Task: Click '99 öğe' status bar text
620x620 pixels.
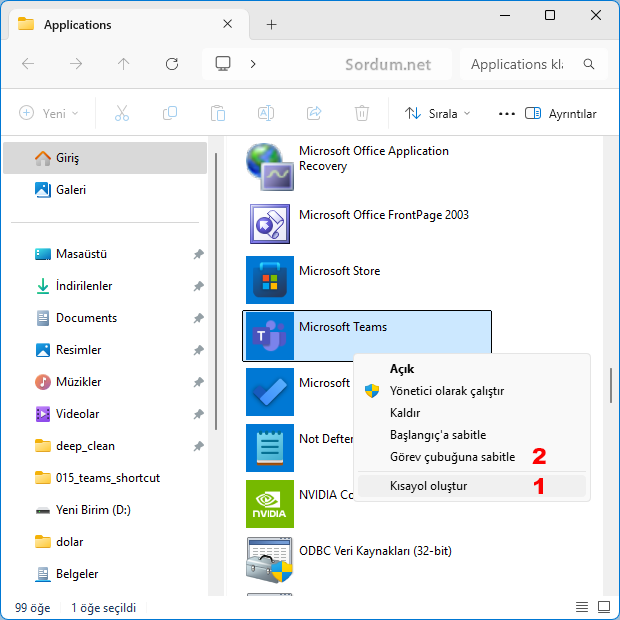Action: (32, 608)
